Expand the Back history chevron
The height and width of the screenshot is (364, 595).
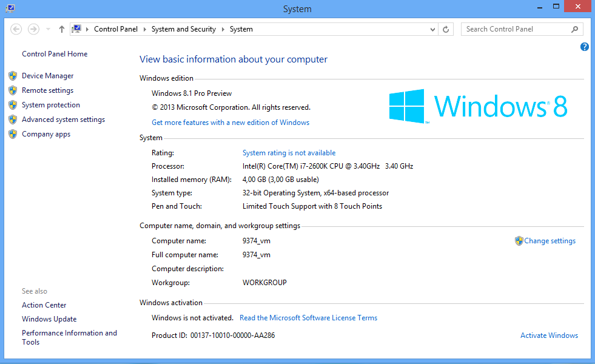(x=47, y=29)
